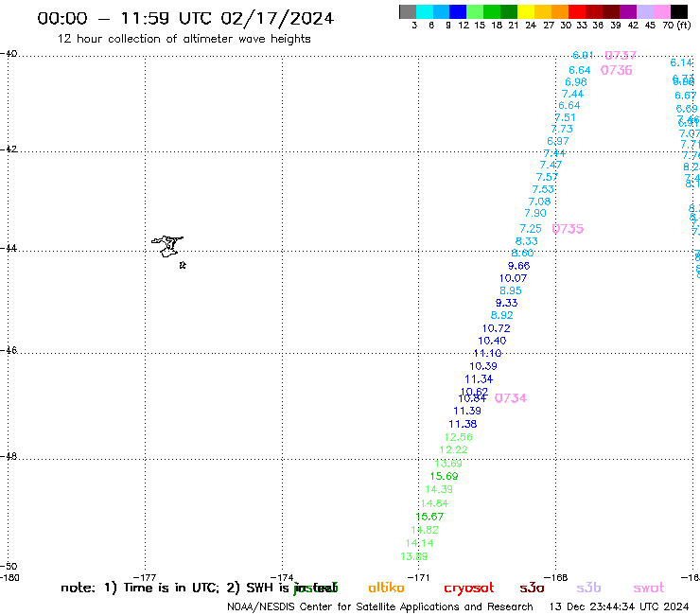
Task: Select the bright red swatch in the scale
Action: pyautogui.click(x=577, y=11)
